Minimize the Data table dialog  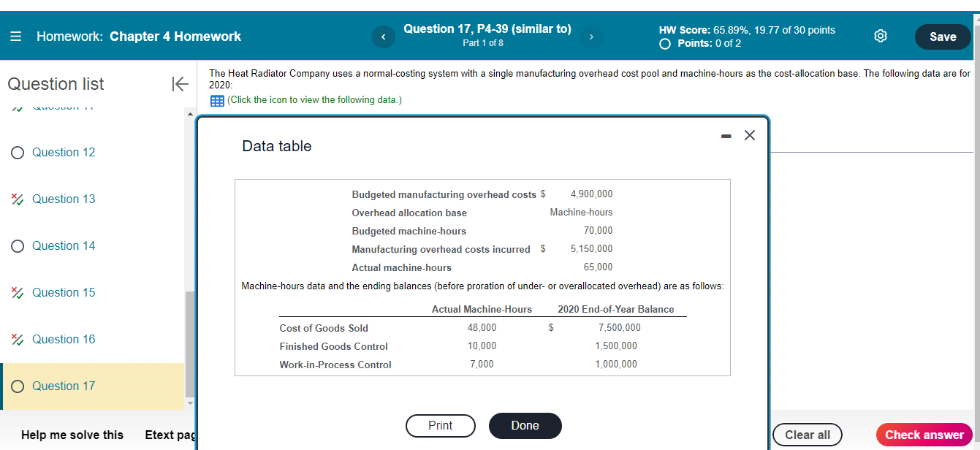[x=725, y=135]
